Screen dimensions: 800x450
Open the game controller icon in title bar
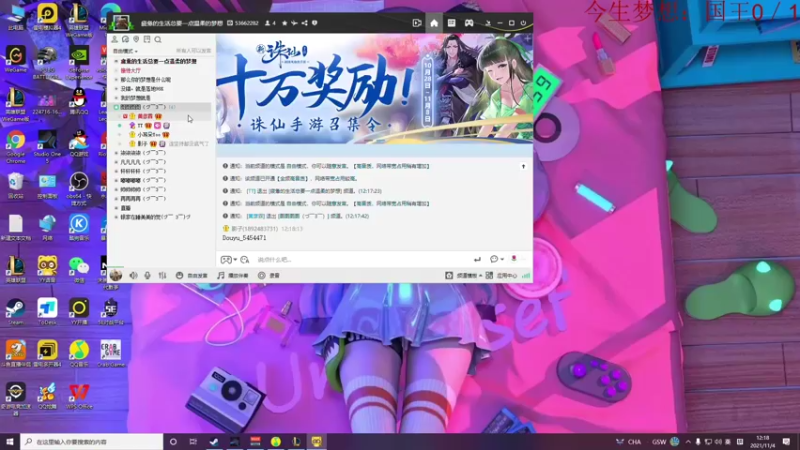[x=469, y=23]
